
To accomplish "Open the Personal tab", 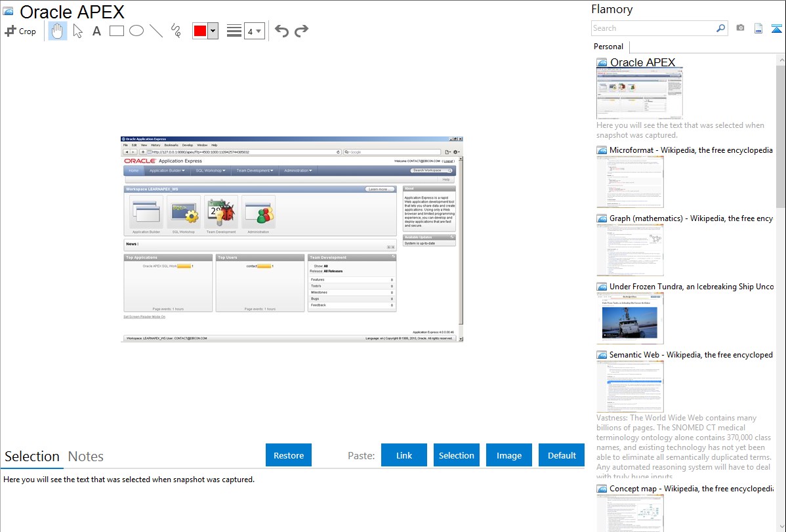I will click(609, 47).
